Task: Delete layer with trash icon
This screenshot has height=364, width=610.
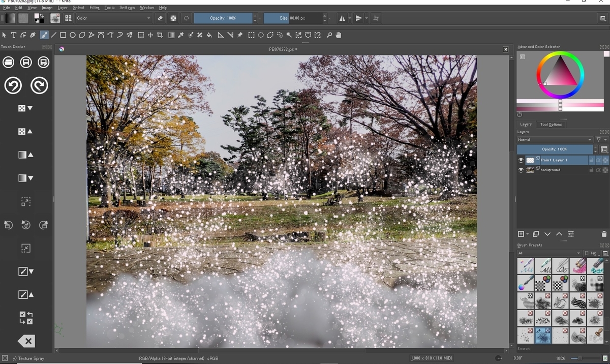Action: [x=604, y=234]
